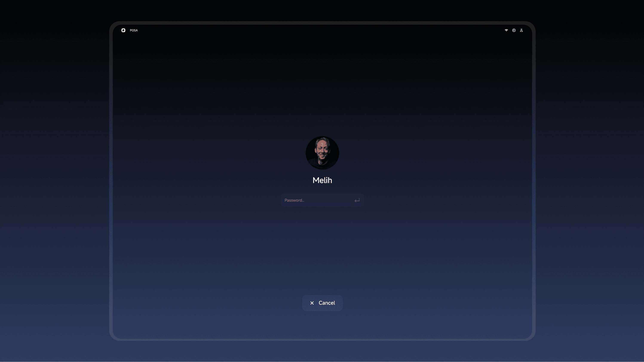Click the return key symbol in password box

click(x=357, y=200)
